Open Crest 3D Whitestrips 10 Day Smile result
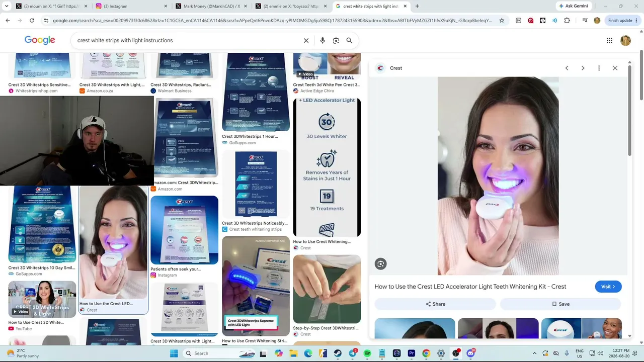Viewport: 644px width, 362px height. (42, 225)
